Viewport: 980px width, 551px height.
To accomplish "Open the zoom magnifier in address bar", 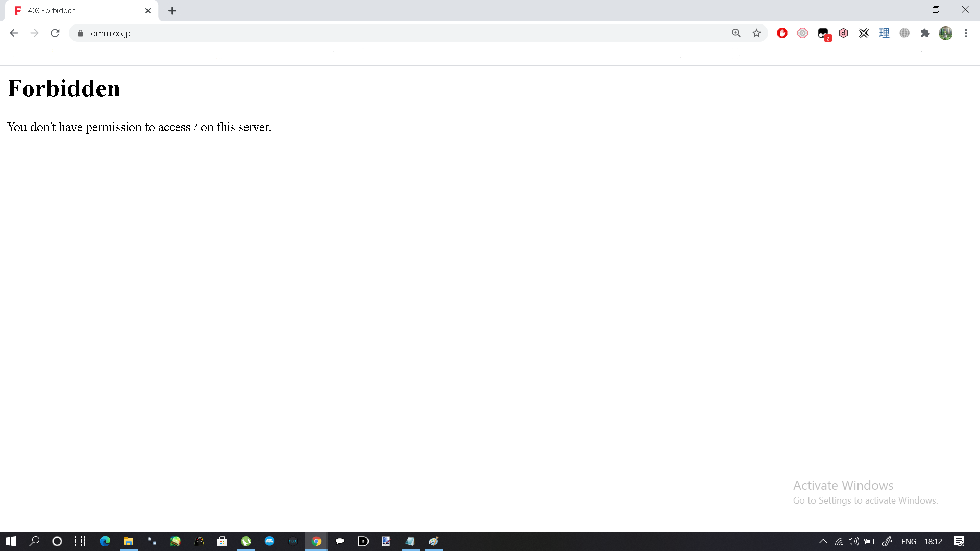I will coord(736,33).
